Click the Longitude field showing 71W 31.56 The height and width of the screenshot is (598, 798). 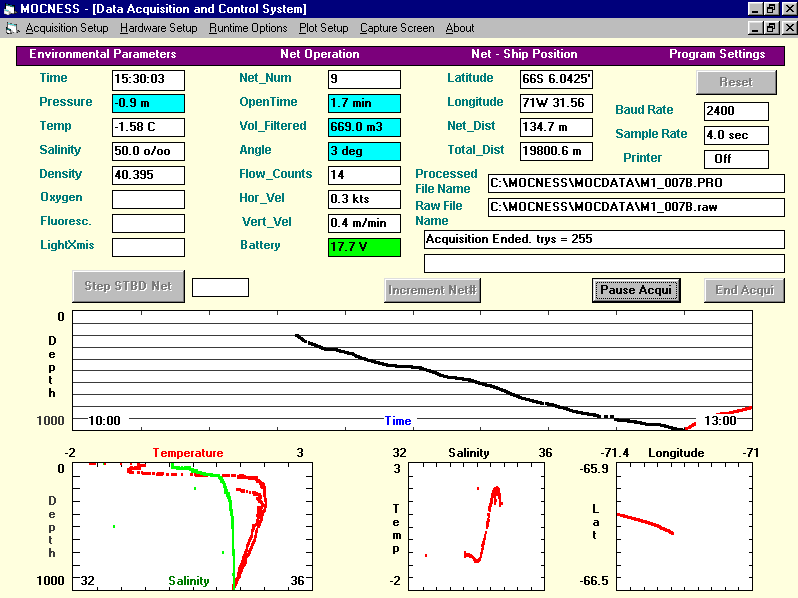[556, 103]
